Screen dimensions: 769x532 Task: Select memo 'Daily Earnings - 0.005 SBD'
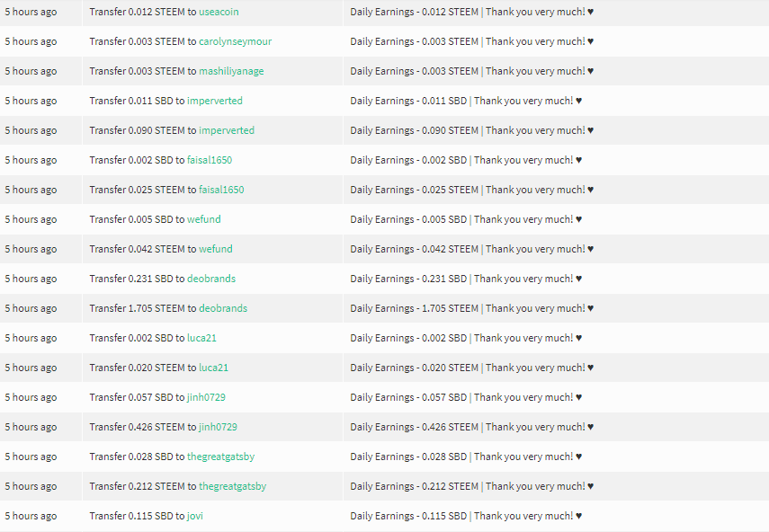tap(408, 219)
